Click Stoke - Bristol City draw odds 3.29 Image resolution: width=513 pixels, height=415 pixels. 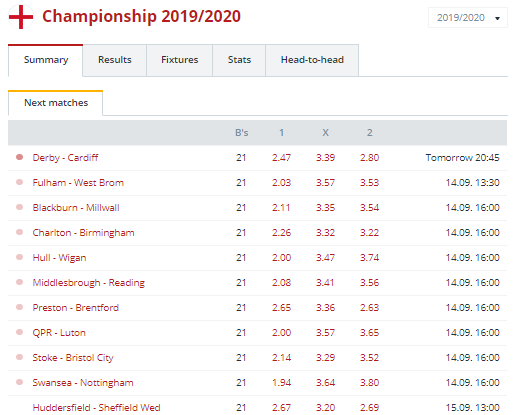[325, 358]
